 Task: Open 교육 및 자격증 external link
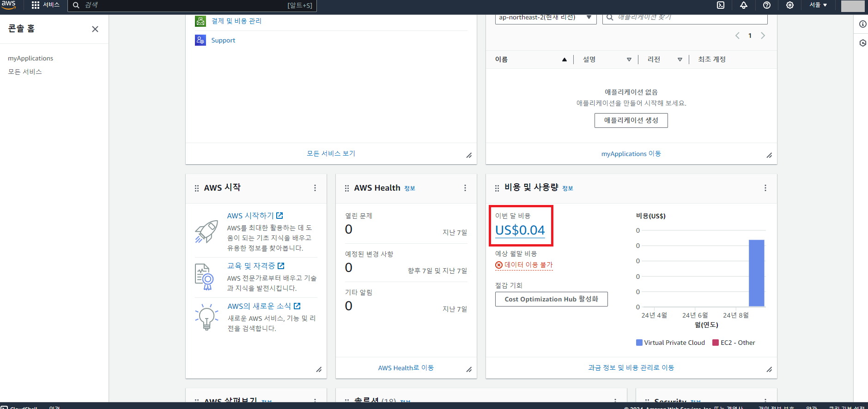click(255, 266)
